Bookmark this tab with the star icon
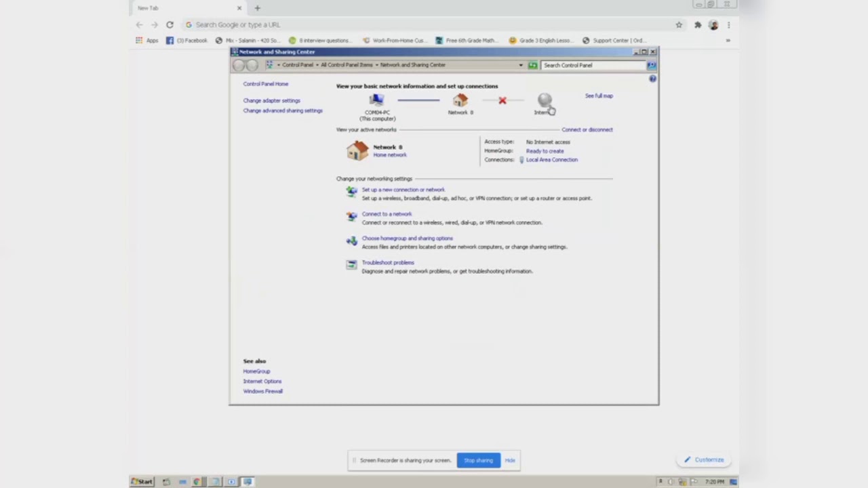The image size is (868, 488). pyautogui.click(x=679, y=24)
